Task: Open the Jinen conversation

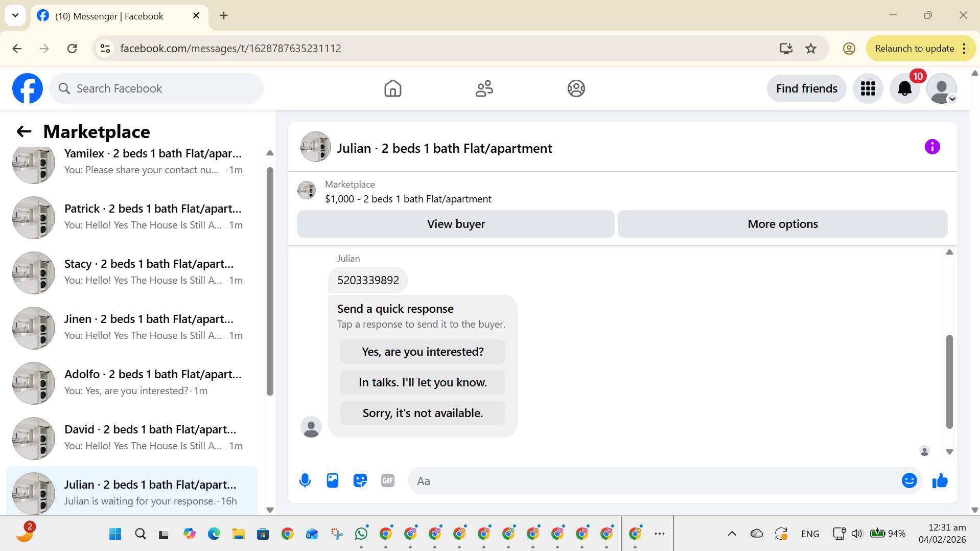Action: point(132,328)
